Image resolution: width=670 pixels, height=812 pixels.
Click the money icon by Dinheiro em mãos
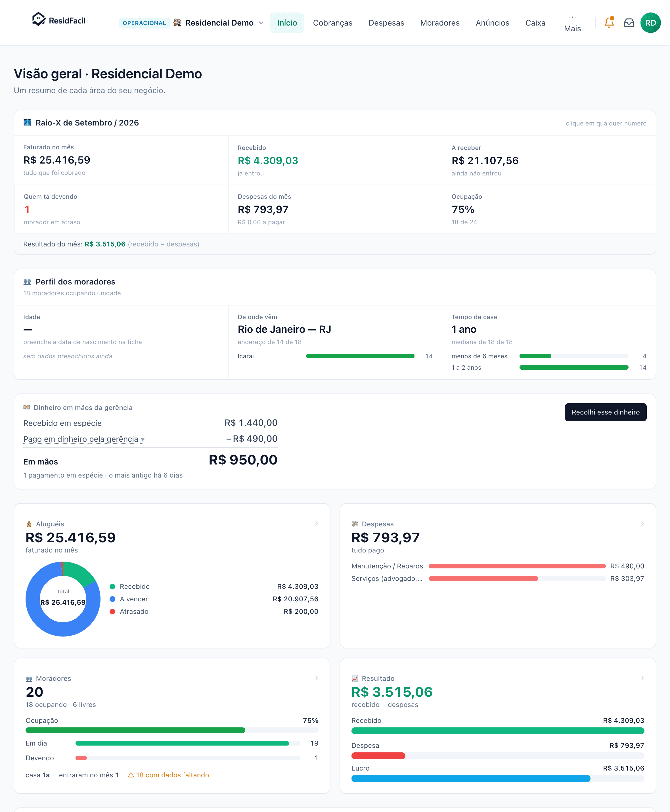pyautogui.click(x=27, y=407)
